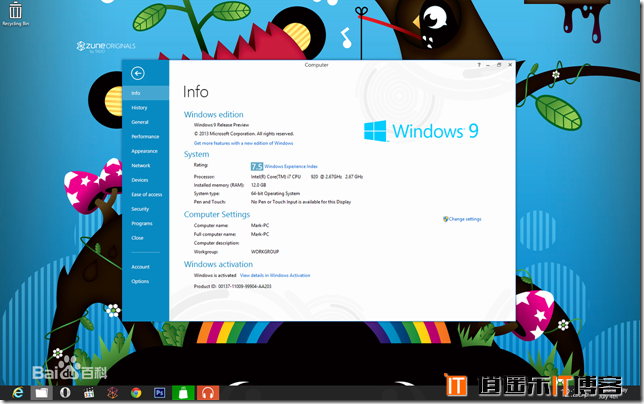
Task: Go to Performance in the sidebar
Action: pos(145,137)
